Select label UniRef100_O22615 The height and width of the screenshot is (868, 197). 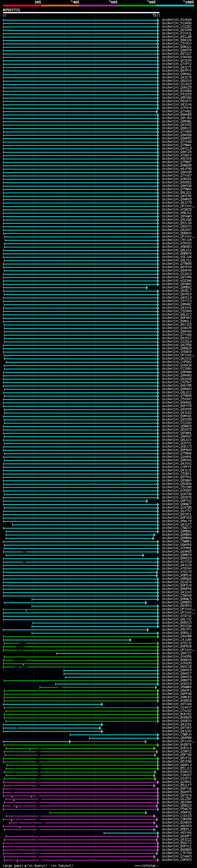(177, 84)
